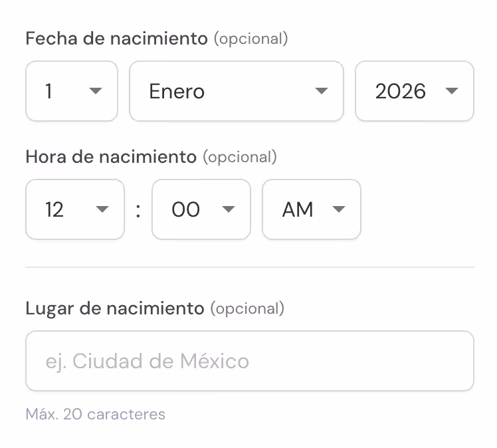The image size is (497, 448).
Task: Click the colon between hour and minutes
Action: point(138,210)
